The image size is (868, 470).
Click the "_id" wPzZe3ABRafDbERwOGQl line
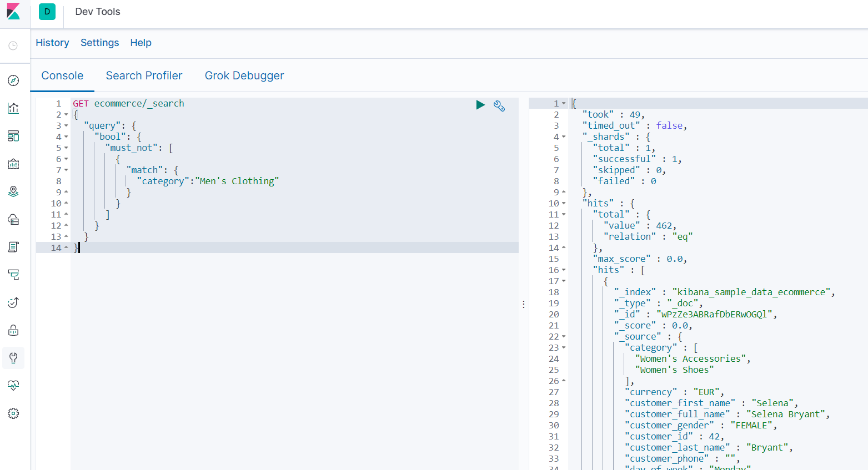coord(695,314)
